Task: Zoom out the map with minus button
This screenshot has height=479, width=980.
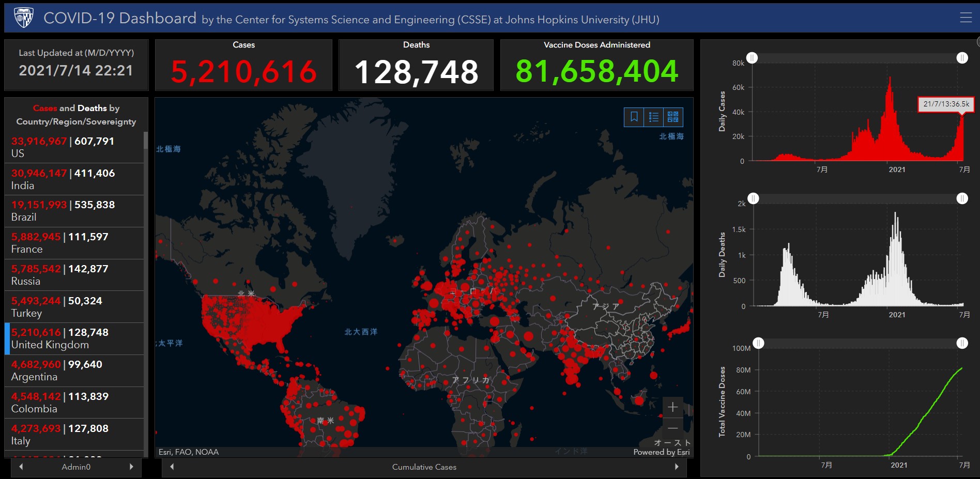Action: pos(672,428)
